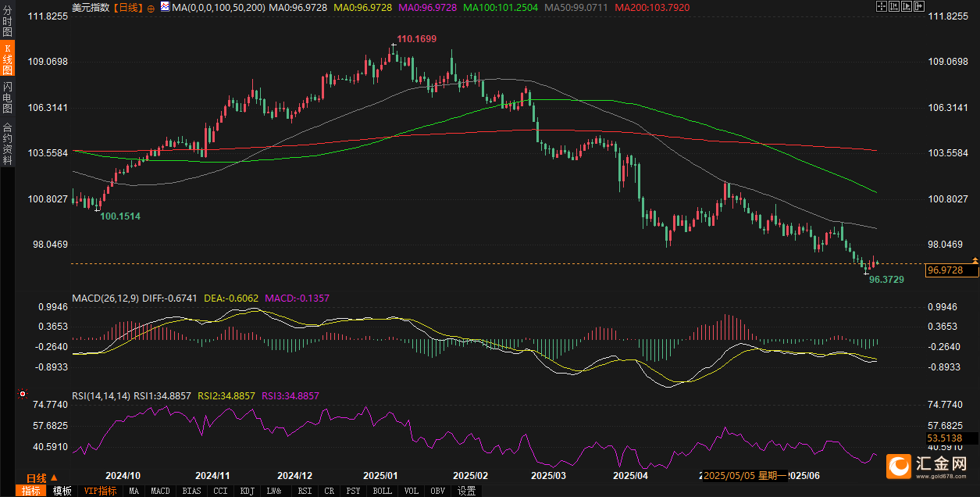
Task: Click the 2025/01 date on the time axis
Action: 380,475
